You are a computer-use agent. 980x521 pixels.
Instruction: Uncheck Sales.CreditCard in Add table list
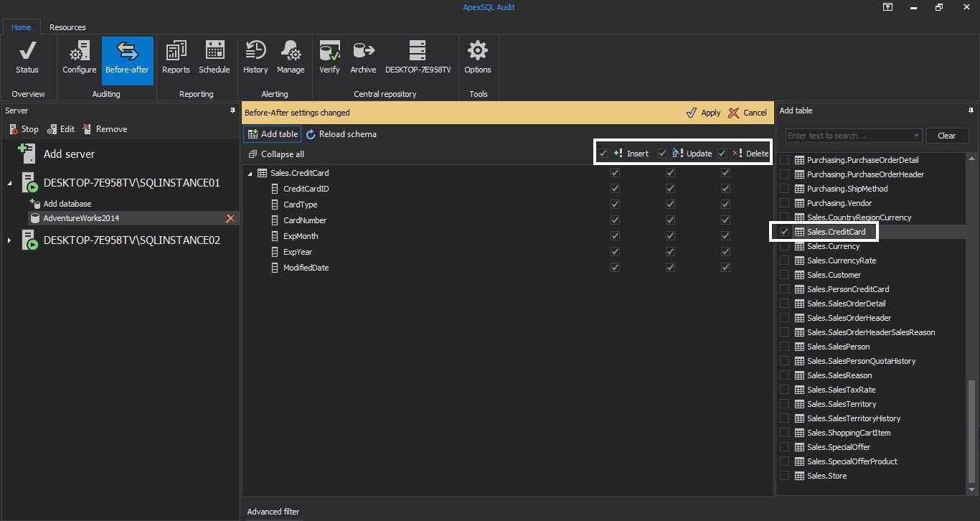click(x=784, y=232)
